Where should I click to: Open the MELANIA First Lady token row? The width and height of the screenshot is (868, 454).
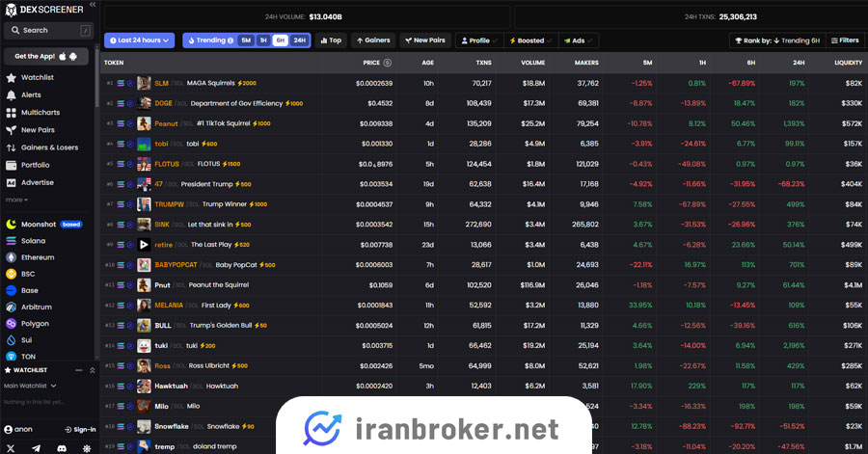[x=484, y=306]
